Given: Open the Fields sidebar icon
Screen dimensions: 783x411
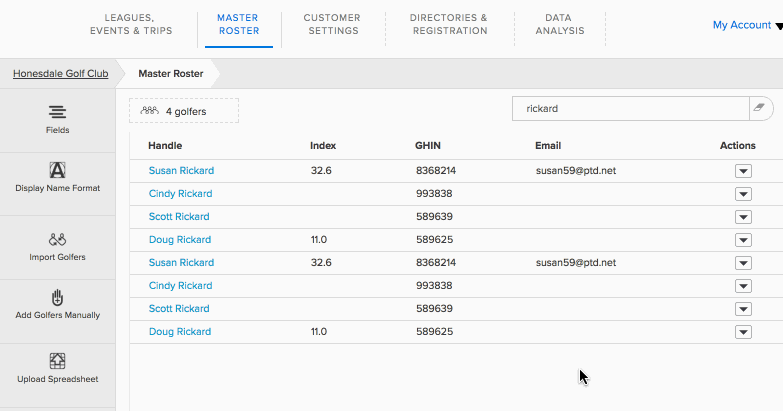Looking at the screenshot, I should click(x=57, y=112).
